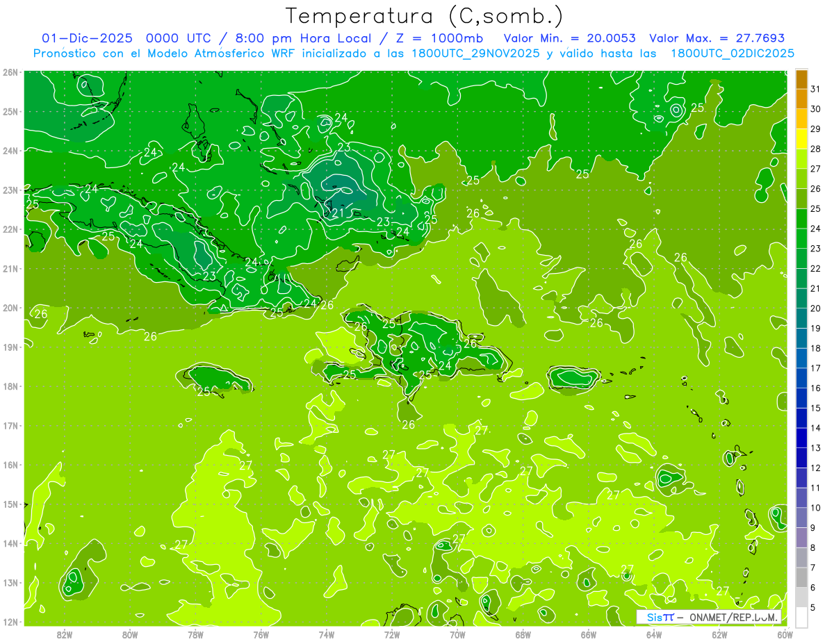The height and width of the screenshot is (644, 834).
Task: Click the 72W longitude axis label
Action: point(392,634)
